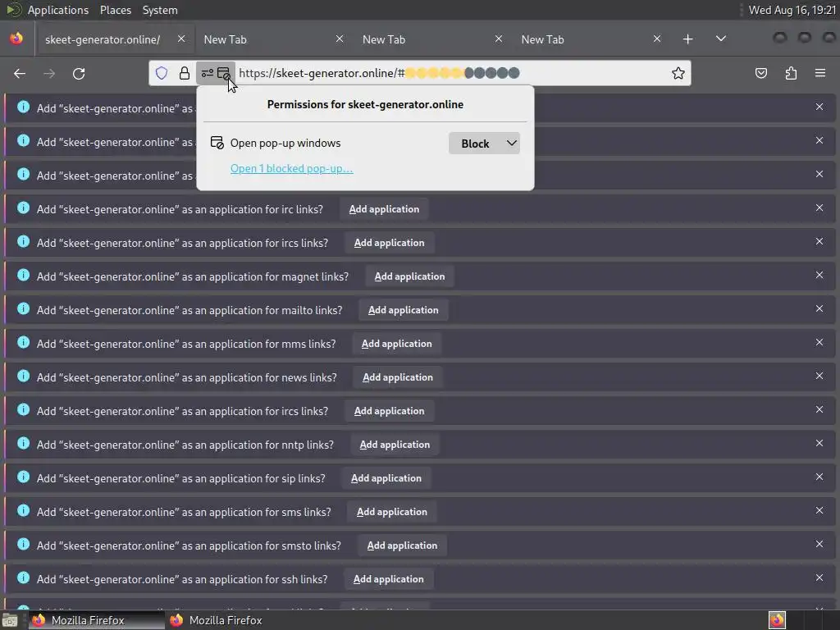The width and height of the screenshot is (840, 630).
Task: Open the tracking protection shield
Action: 162,73
